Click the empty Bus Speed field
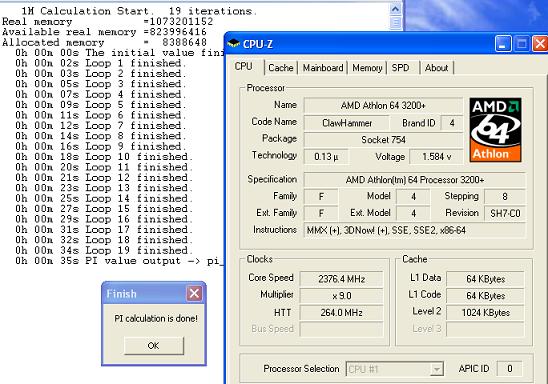This screenshot has width=548, height=384. coord(341,329)
